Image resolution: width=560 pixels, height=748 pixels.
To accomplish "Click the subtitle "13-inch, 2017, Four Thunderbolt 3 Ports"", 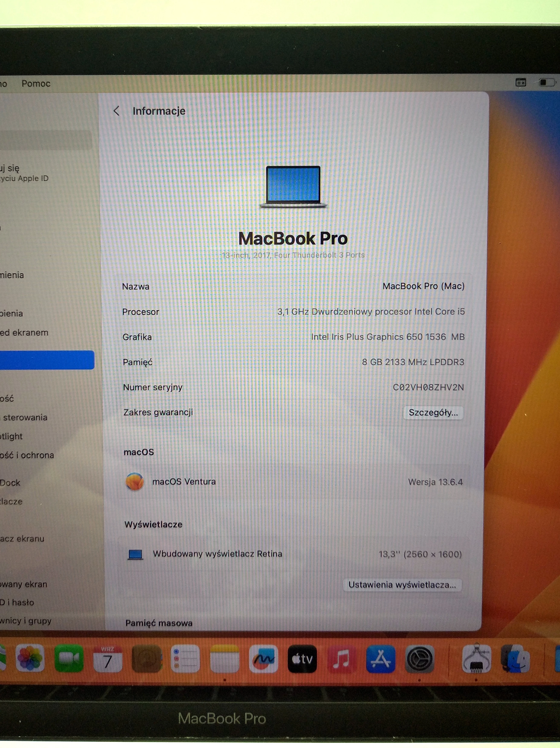I will click(x=293, y=255).
